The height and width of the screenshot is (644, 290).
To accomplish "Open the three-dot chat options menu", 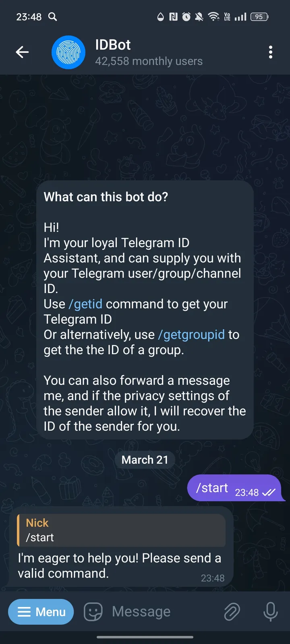I will 271,52.
